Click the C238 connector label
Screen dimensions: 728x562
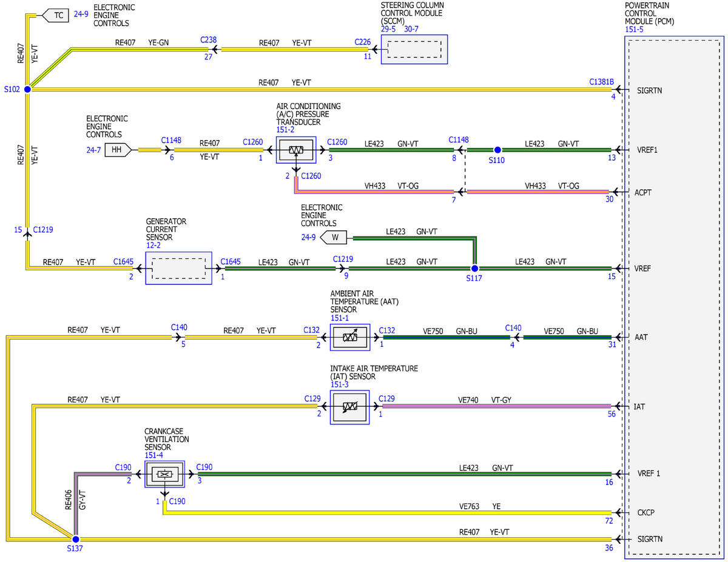coord(209,39)
